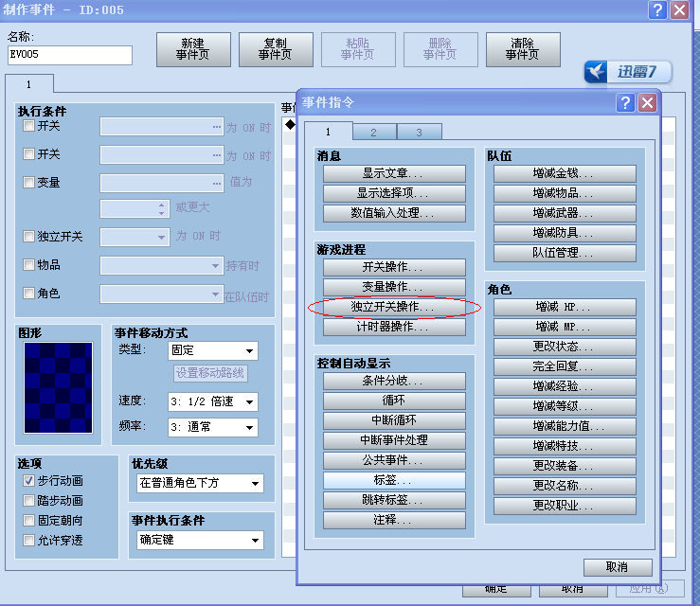Click the 增减 HP command

click(565, 307)
